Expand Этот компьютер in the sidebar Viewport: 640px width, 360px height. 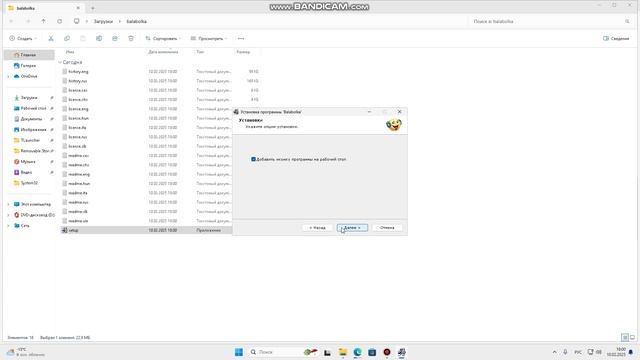coord(8,204)
